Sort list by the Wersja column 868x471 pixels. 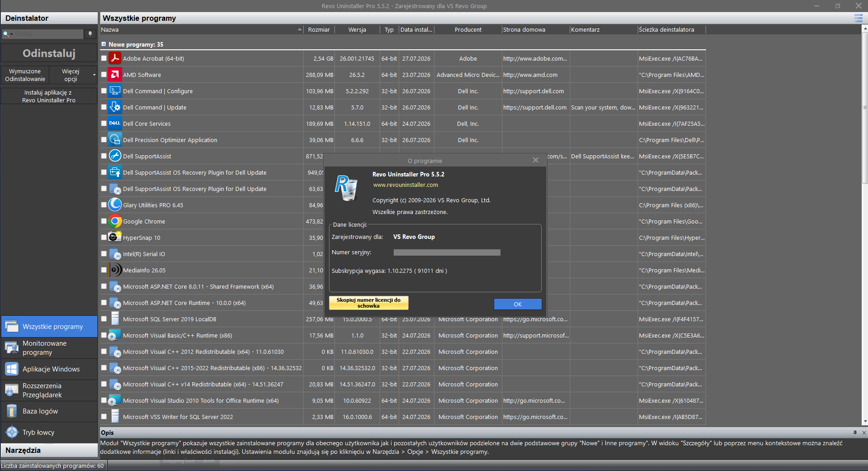[x=357, y=29]
